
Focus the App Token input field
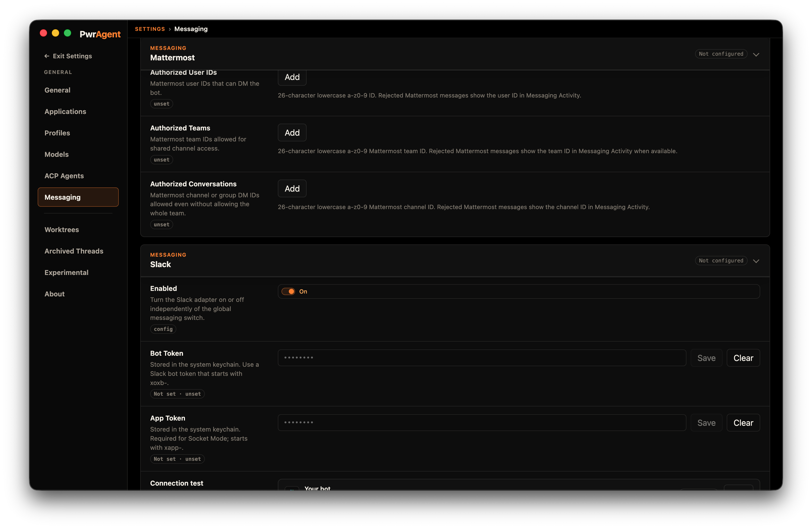pyautogui.click(x=482, y=423)
